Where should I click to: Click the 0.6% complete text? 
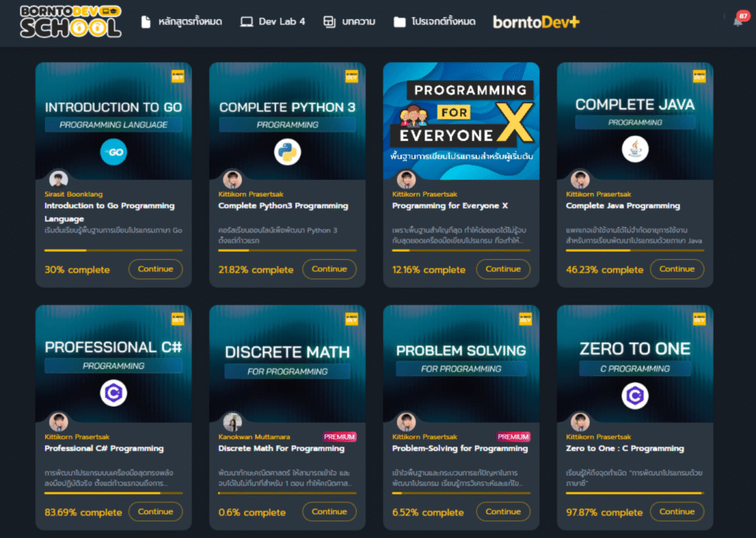(x=252, y=512)
